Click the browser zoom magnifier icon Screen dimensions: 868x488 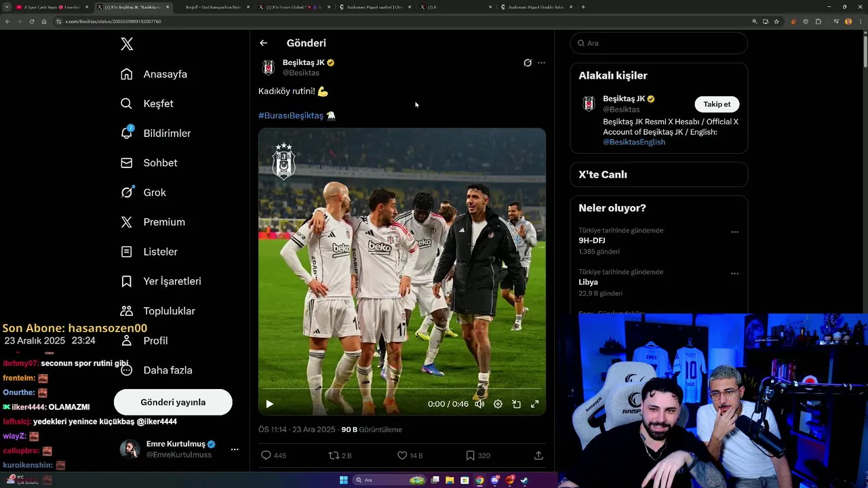coord(754,22)
